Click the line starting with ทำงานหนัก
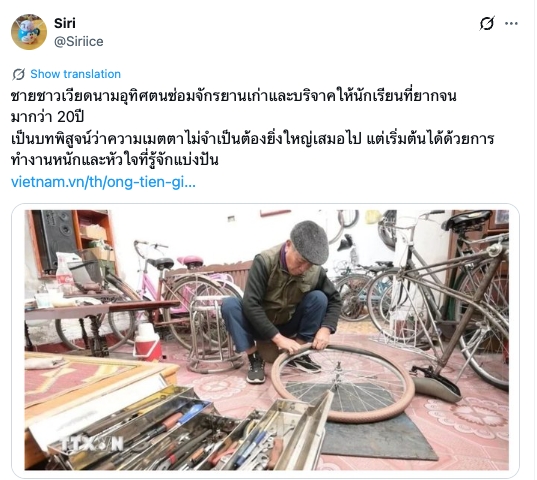 (115, 160)
